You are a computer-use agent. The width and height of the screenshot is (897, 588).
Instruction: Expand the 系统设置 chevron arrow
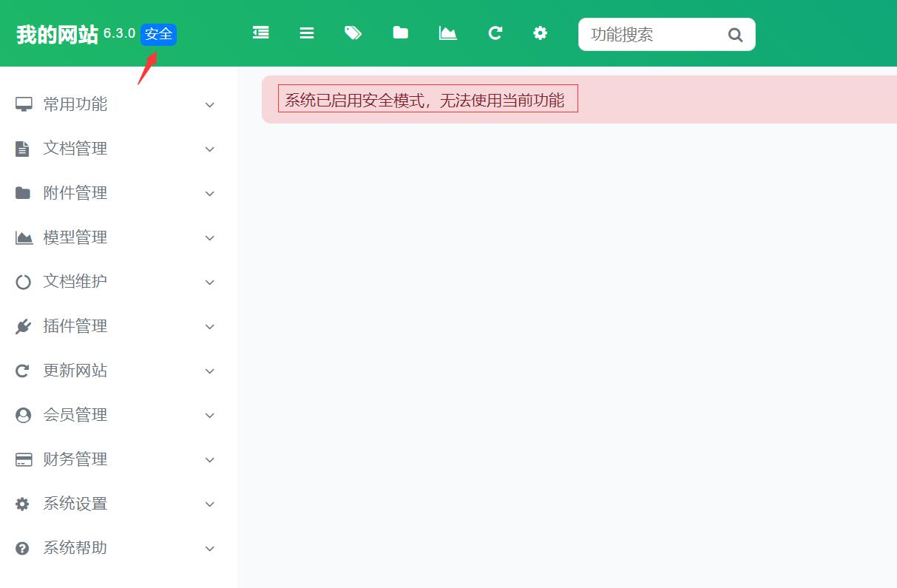click(x=209, y=504)
